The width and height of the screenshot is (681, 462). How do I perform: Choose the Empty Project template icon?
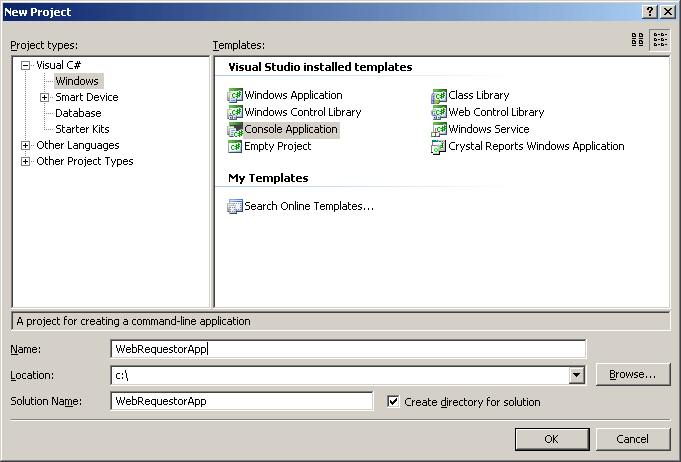pyautogui.click(x=235, y=147)
